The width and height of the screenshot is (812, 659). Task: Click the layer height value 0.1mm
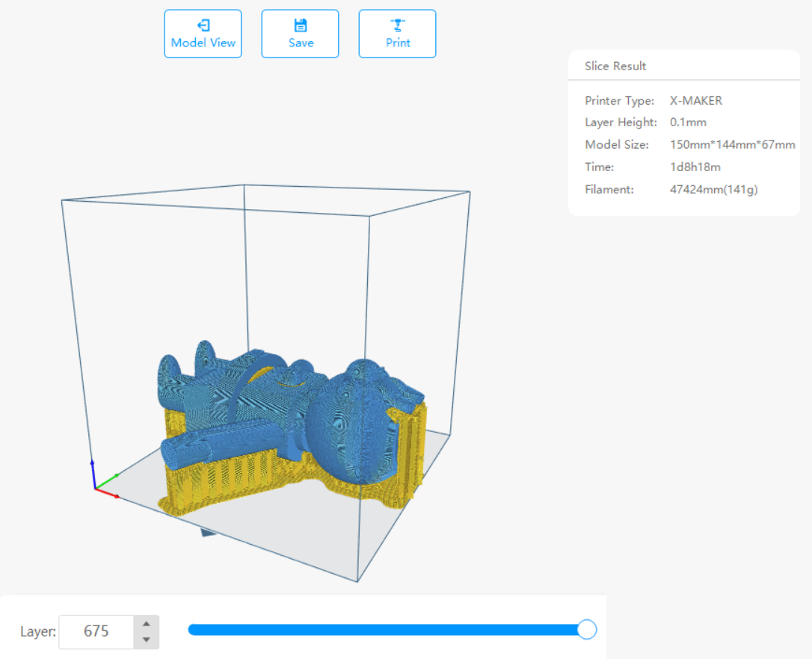click(688, 123)
